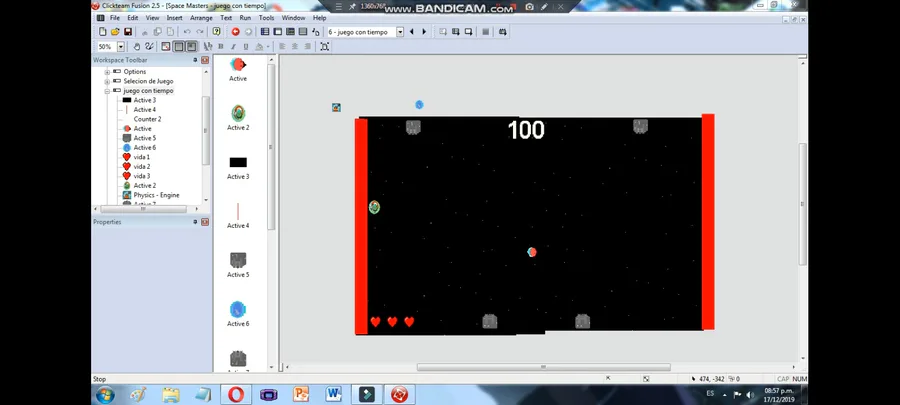The height and width of the screenshot is (405, 900).
Task: Open the frame selector '6 - juego con tiempo' dropdown
Action: 400,32
